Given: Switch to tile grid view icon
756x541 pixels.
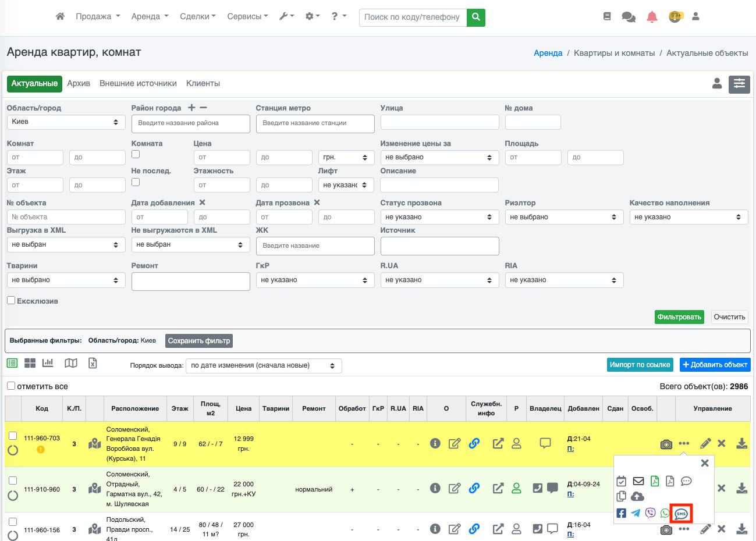Looking at the screenshot, I should pos(30,363).
